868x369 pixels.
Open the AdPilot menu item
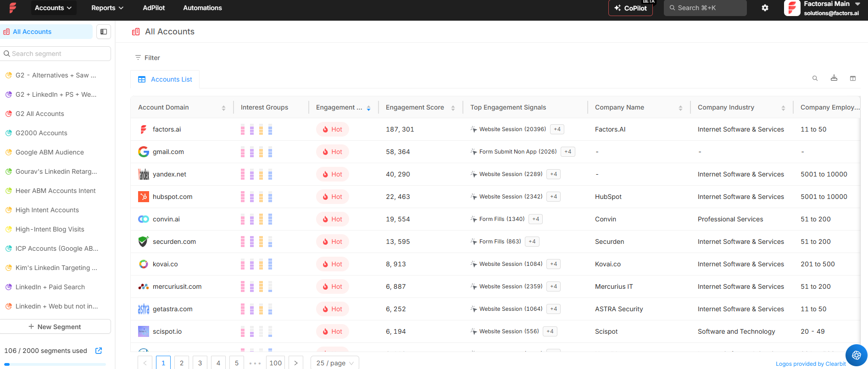pyautogui.click(x=154, y=8)
